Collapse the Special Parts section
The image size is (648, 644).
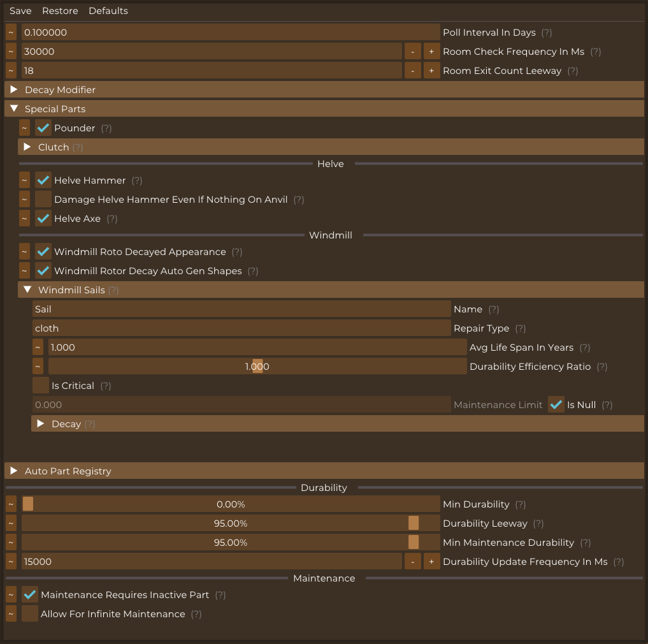pyautogui.click(x=324, y=108)
